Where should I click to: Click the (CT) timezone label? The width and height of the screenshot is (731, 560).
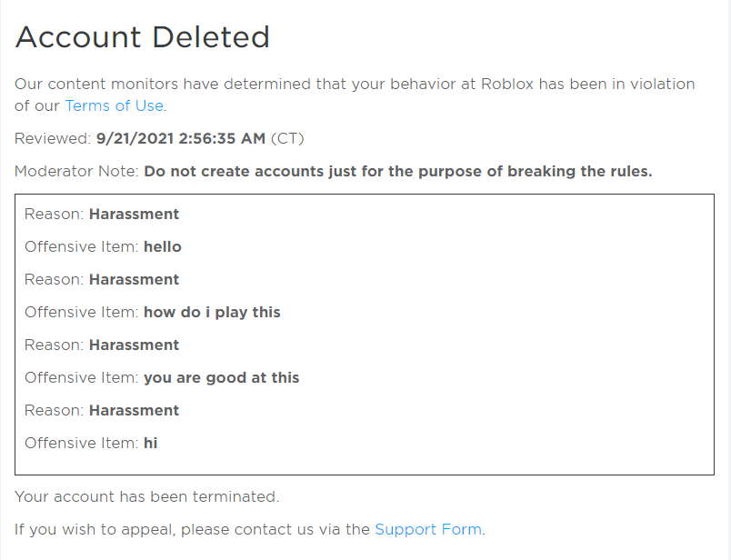click(287, 138)
